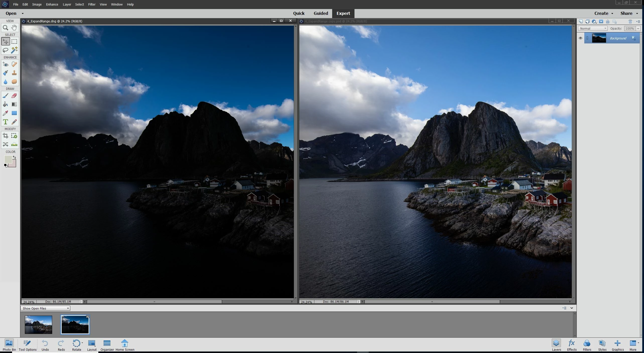
Task: Select the Eraser tool
Action: (x=14, y=95)
